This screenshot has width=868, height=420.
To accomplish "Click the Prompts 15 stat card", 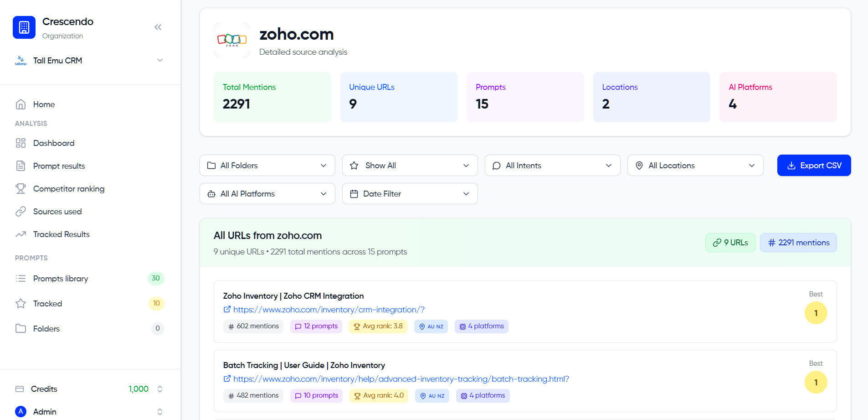I will click(x=525, y=97).
